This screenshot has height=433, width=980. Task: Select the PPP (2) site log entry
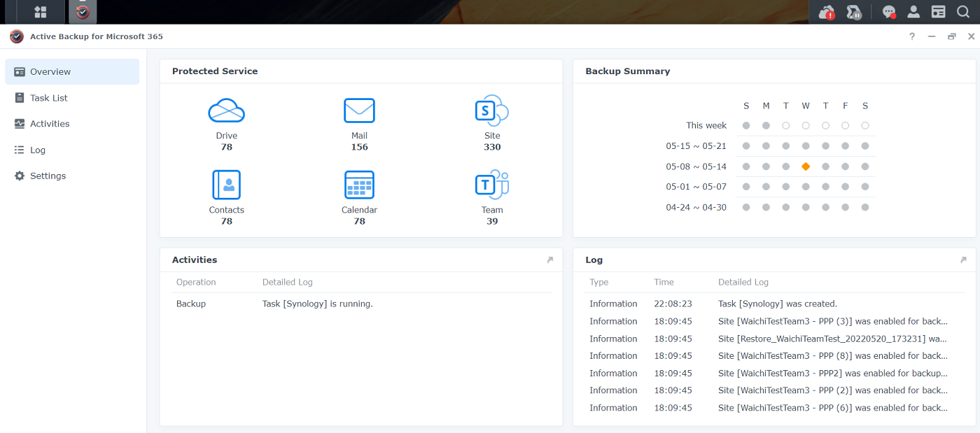click(x=775, y=390)
